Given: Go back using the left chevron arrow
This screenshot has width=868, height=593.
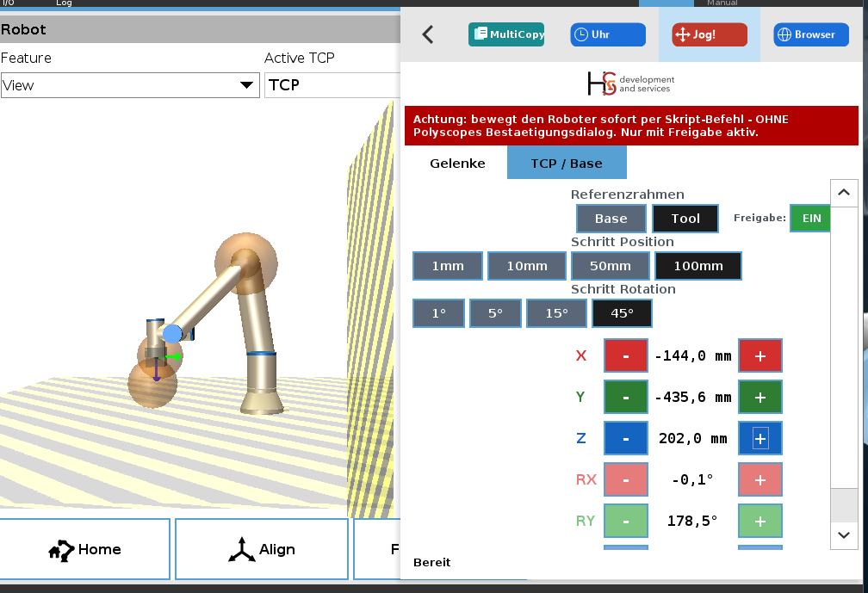Looking at the screenshot, I should [x=427, y=34].
